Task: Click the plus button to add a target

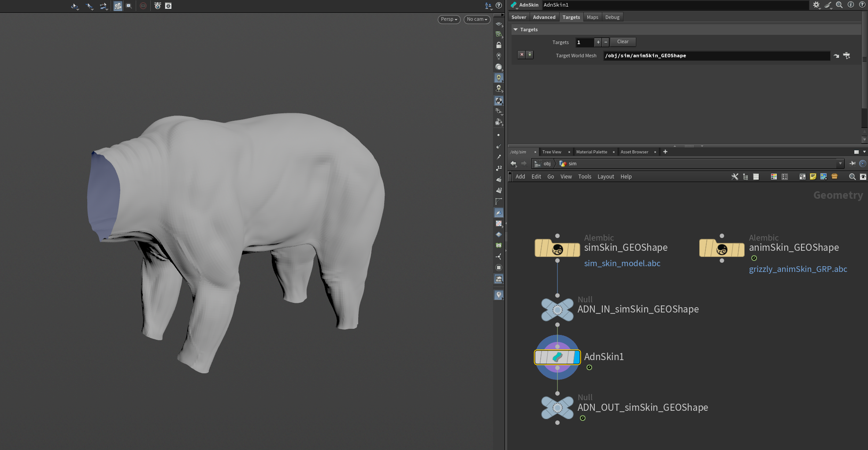Action: 598,42
